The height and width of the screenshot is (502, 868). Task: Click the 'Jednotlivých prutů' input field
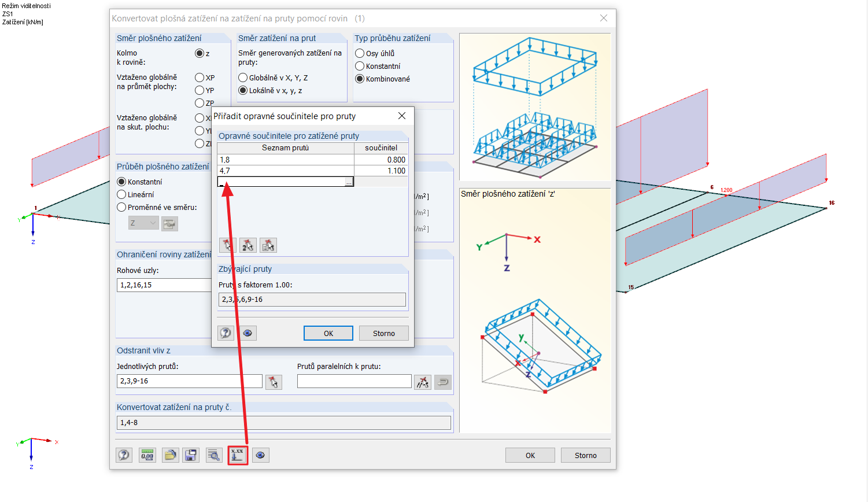190,381
